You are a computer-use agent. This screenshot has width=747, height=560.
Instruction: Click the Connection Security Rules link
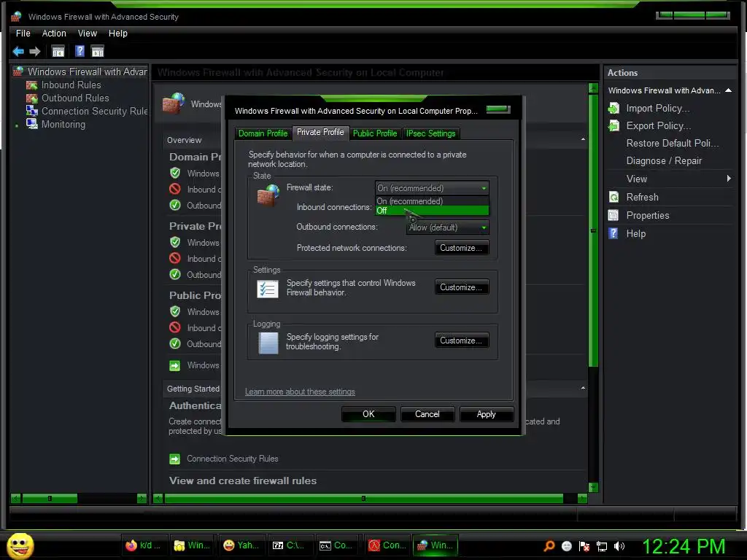pyautogui.click(x=233, y=459)
